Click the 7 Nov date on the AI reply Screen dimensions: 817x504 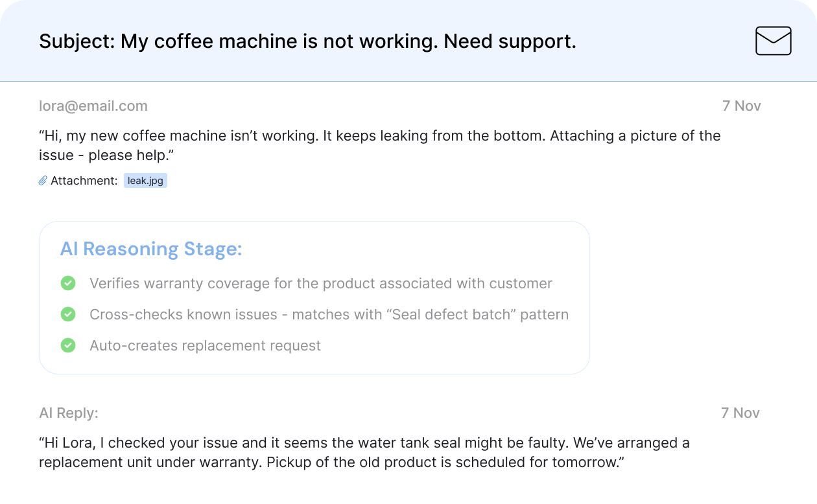pyautogui.click(x=740, y=413)
